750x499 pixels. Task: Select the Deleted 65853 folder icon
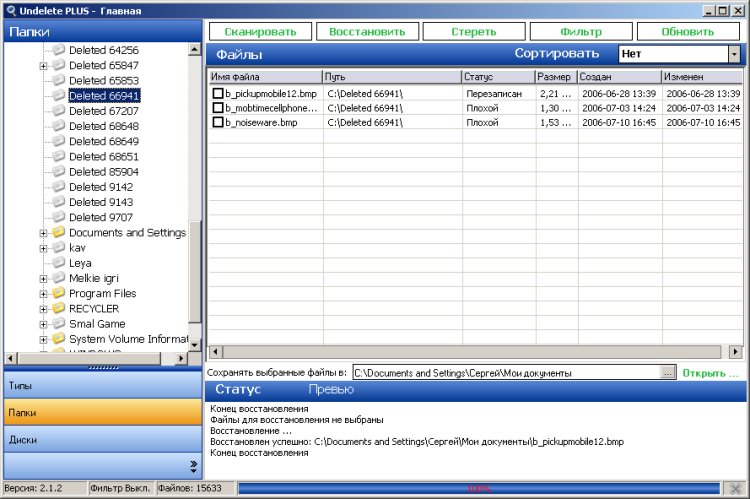tap(58, 80)
